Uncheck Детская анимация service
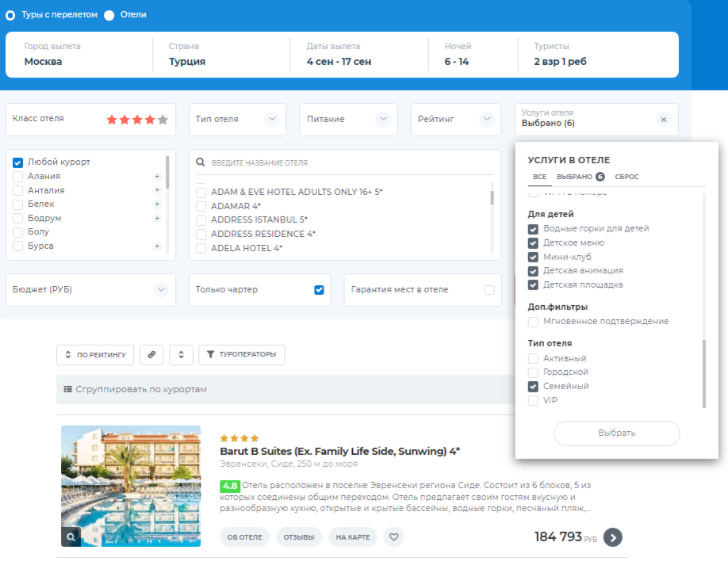 533,271
